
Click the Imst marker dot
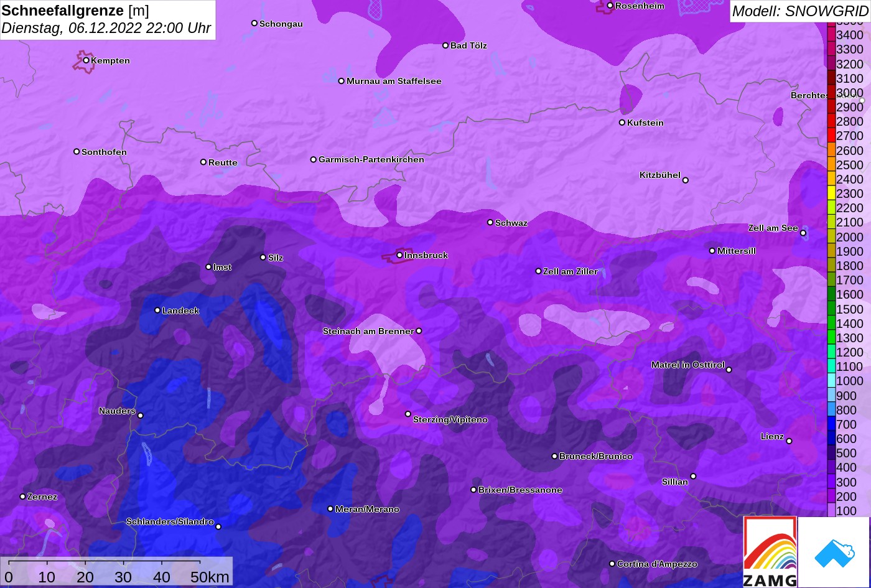tap(208, 267)
